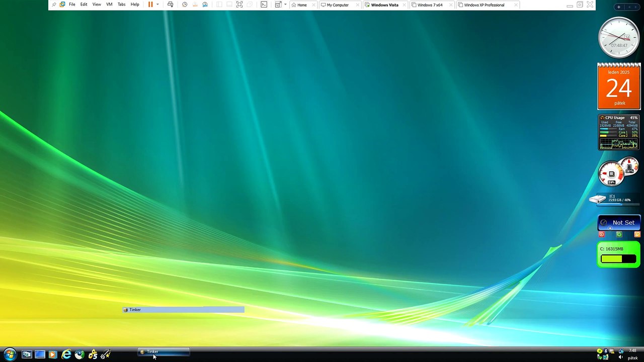Open the Edit menu

coord(84,5)
